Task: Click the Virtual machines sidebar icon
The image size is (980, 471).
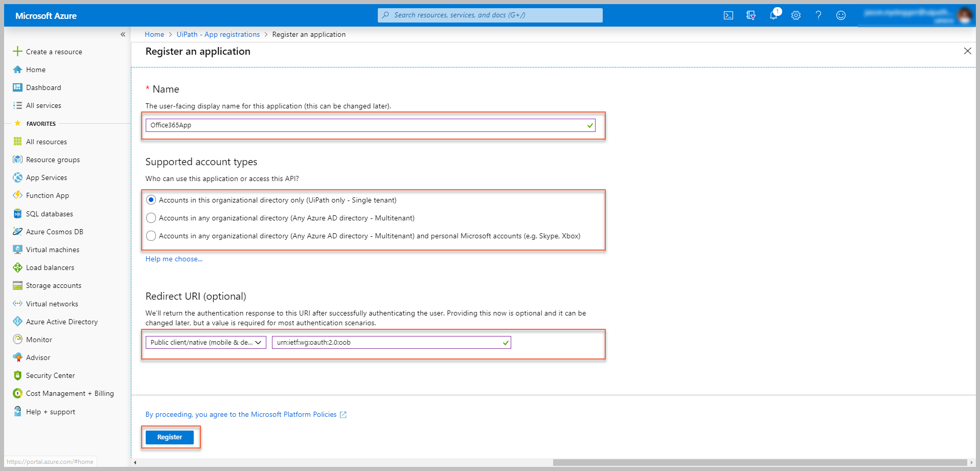Action: (18, 250)
